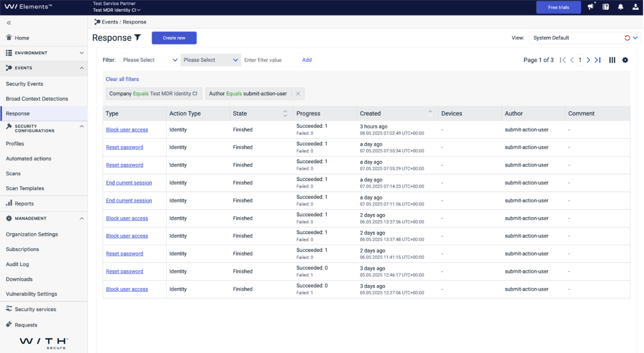Select Response in the sidebar
The image size is (644, 353).
tap(43, 114)
